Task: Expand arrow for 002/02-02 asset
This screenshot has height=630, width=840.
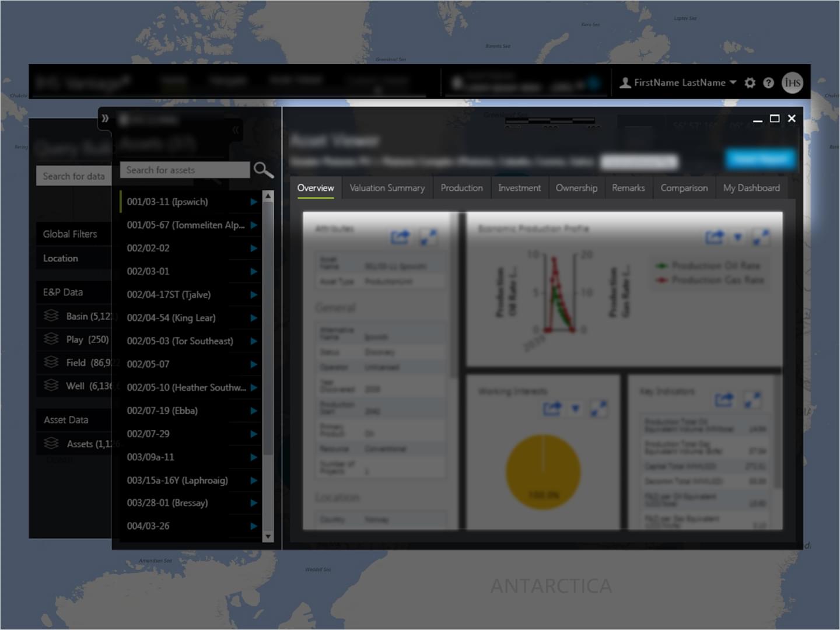Action: pos(254,248)
